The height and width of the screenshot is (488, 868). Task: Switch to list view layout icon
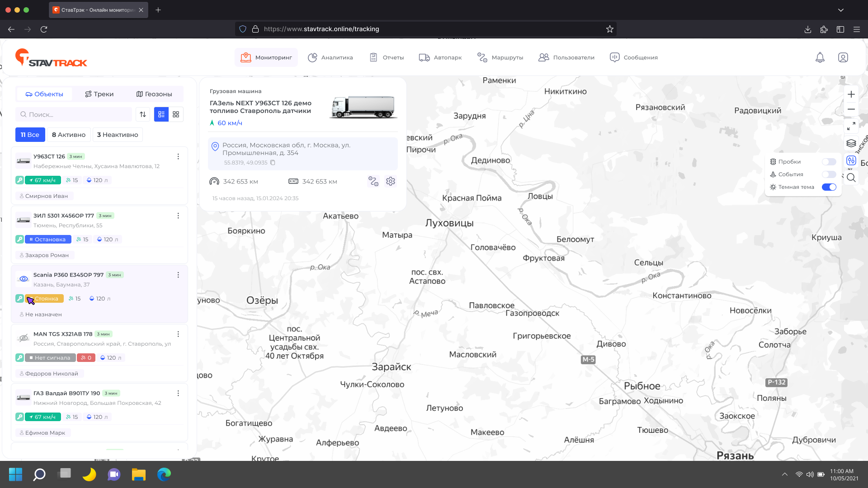[161, 114]
